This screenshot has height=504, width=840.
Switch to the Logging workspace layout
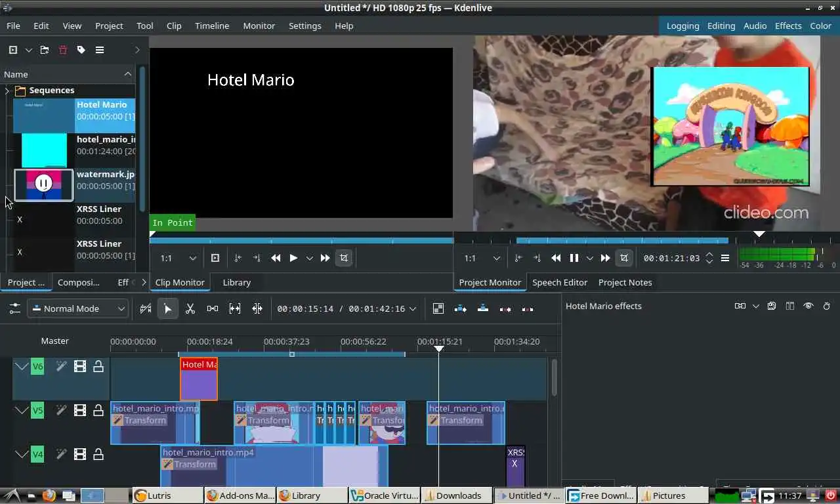pos(683,26)
